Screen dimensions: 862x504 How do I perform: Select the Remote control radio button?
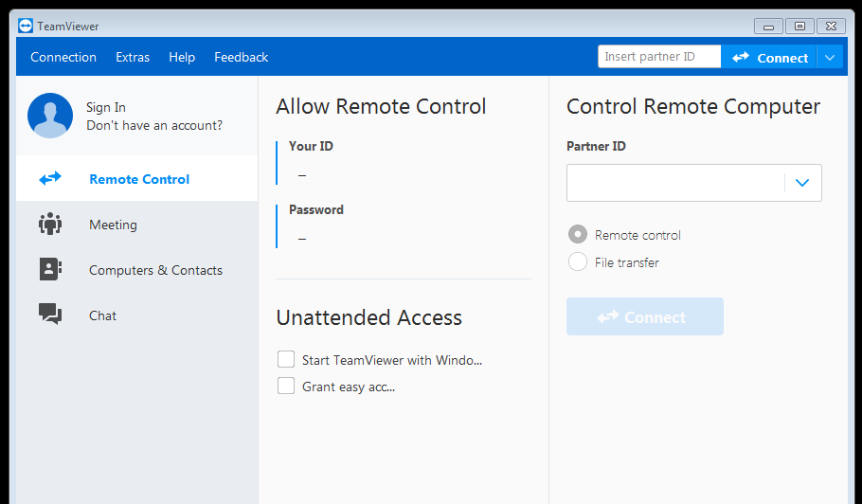(x=577, y=235)
